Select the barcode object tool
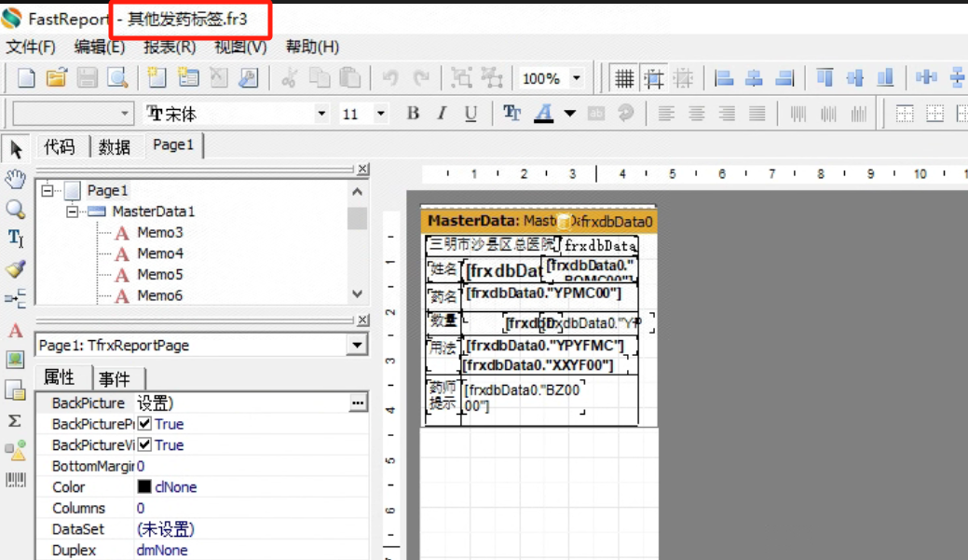The height and width of the screenshot is (560, 968). pos(16,480)
